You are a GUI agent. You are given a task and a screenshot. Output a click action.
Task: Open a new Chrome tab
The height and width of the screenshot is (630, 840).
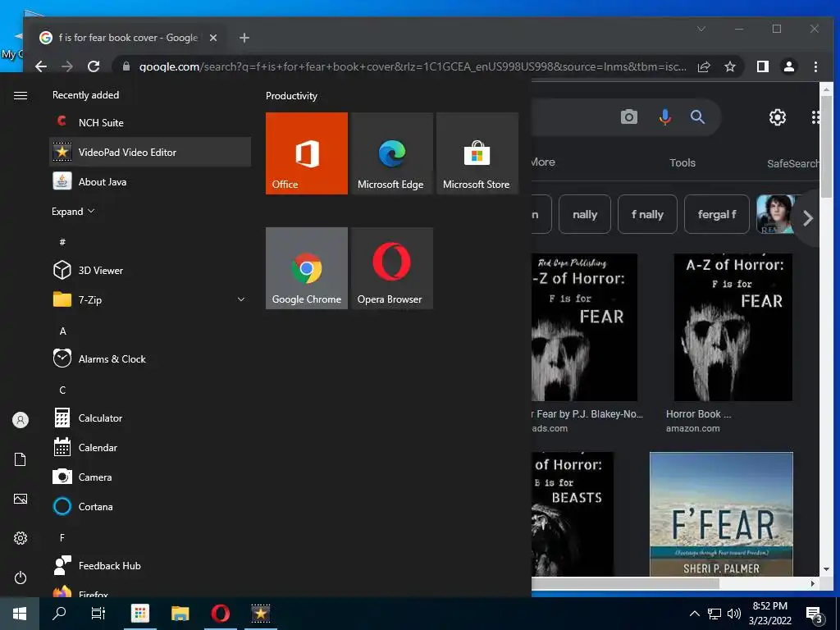(244, 38)
